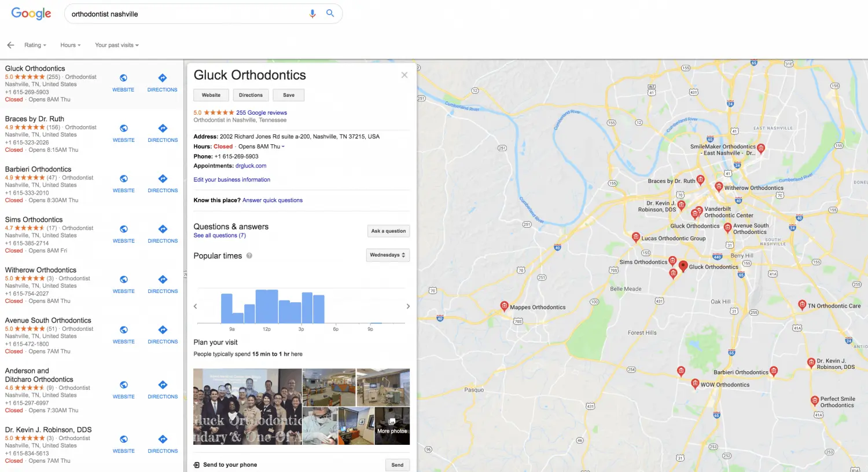Image resolution: width=868 pixels, height=472 pixels.
Task: Show next day in popular times chart
Action: pyautogui.click(x=408, y=306)
